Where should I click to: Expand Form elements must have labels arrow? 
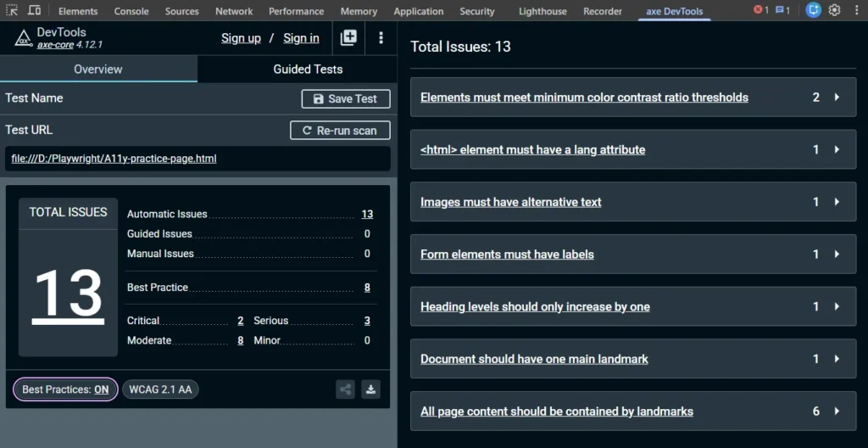point(837,255)
